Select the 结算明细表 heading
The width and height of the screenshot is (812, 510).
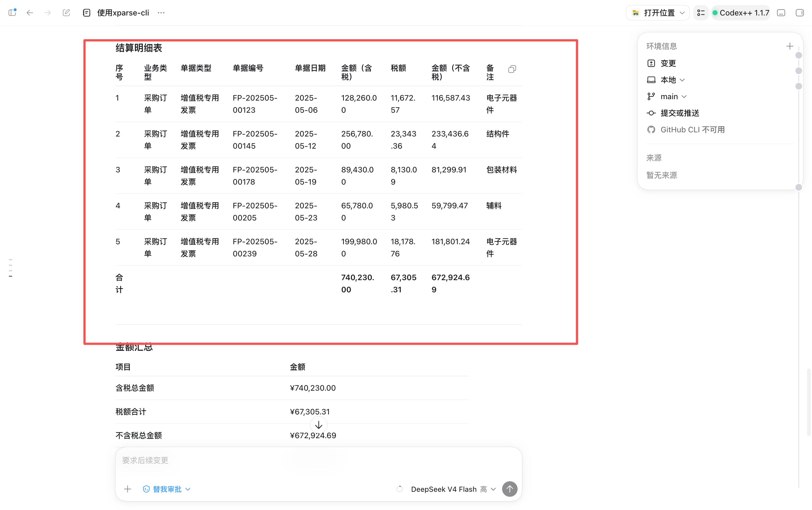pyautogui.click(x=139, y=48)
